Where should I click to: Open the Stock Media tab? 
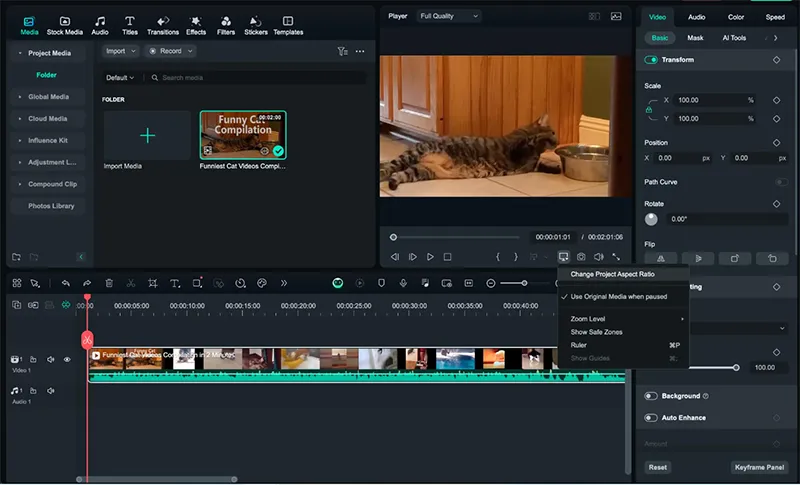tap(64, 25)
